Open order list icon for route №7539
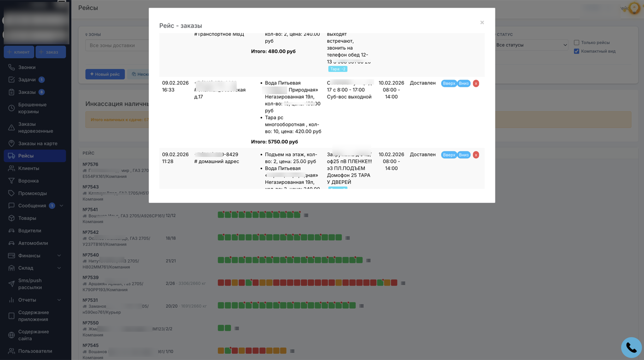The width and height of the screenshot is (644, 360). (x=403, y=283)
